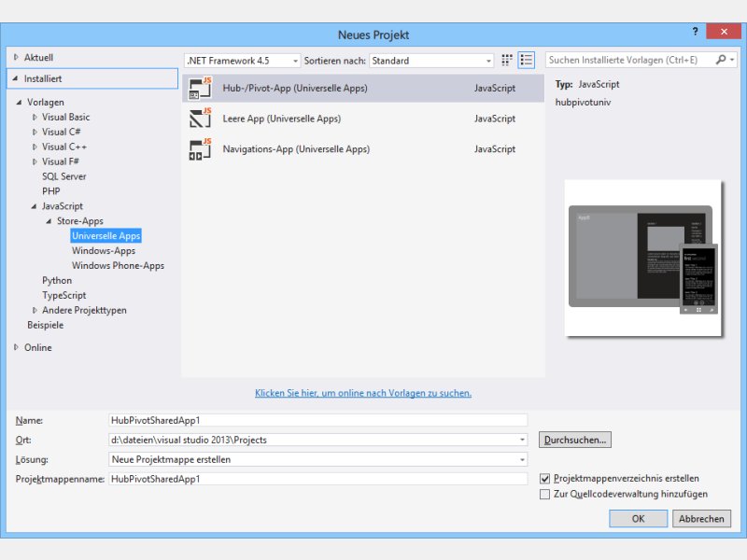This screenshot has width=747, height=560.
Task: Select Python in the tree
Action: click(x=57, y=281)
